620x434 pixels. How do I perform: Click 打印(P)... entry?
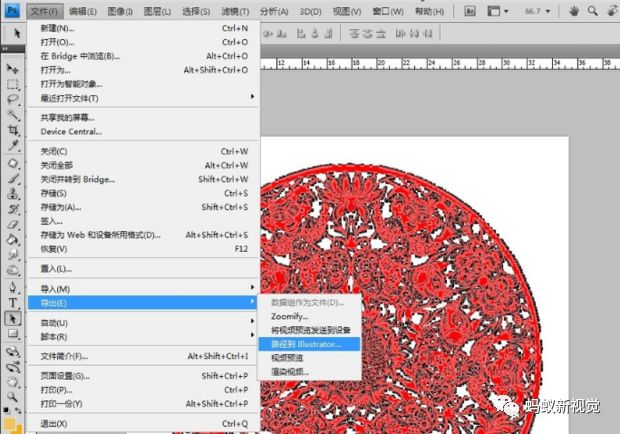click(x=143, y=390)
